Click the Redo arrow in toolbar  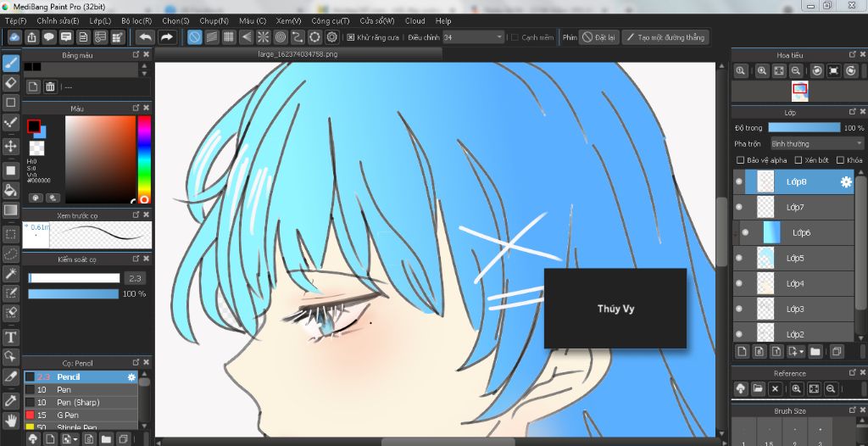point(166,37)
